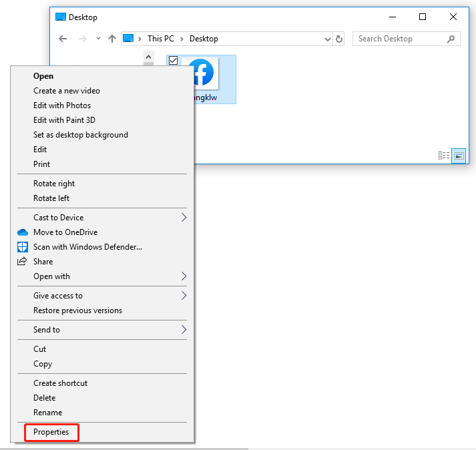Screen dimensions: 476x450
Task: Click the Windows Defender shield icon
Action: (x=23, y=247)
